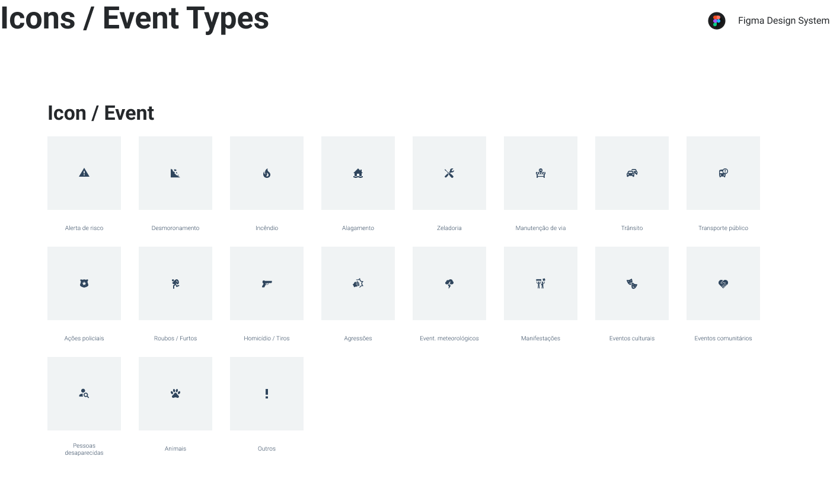Click the Agressões label text
The width and height of the screenshot is (830, 504).
(358, 339)
